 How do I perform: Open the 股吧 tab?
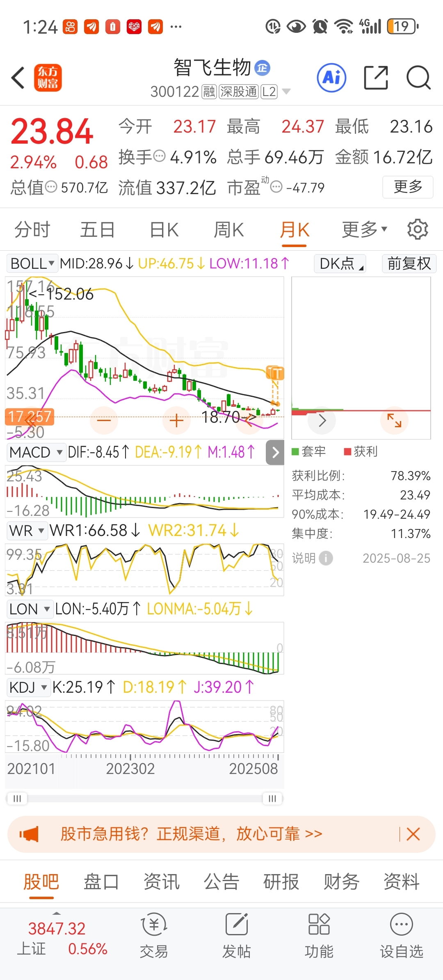[x=41, y=882]
